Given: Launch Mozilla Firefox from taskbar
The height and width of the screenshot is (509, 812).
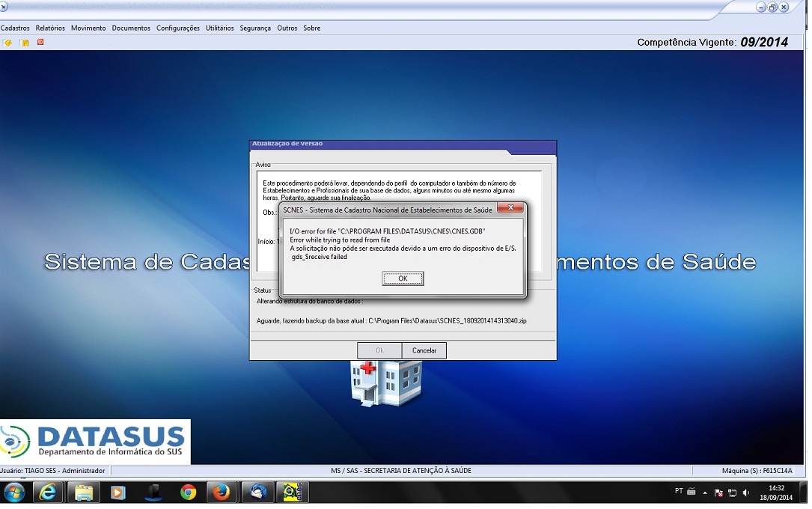Looking at the screenshot, I should coord(220,492).
